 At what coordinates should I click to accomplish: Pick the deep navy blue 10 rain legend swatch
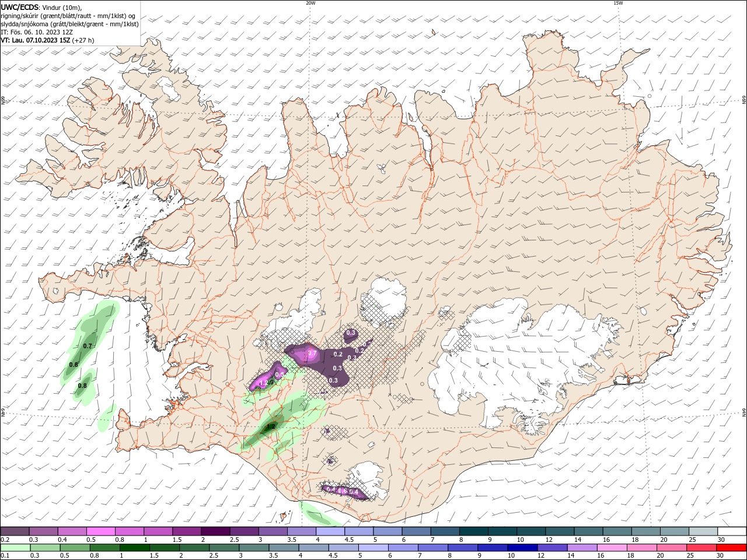pyautogui.click(x=522, y=548)
